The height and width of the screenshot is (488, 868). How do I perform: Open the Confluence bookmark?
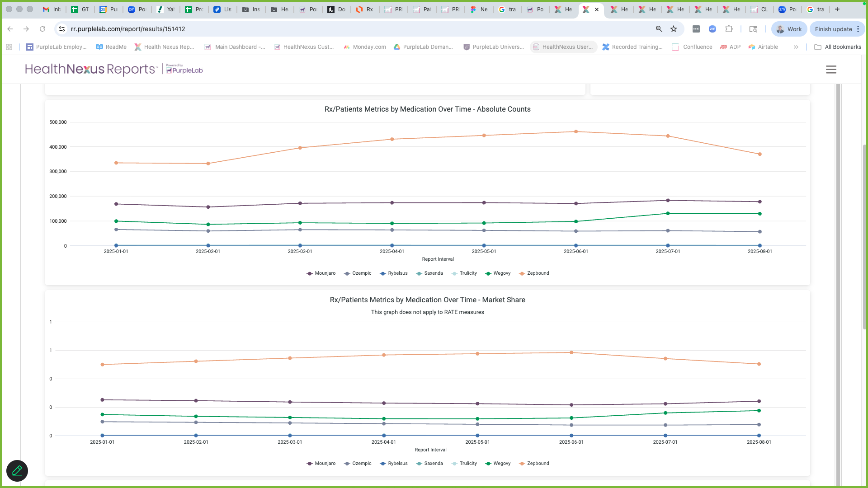coord(692,47)
